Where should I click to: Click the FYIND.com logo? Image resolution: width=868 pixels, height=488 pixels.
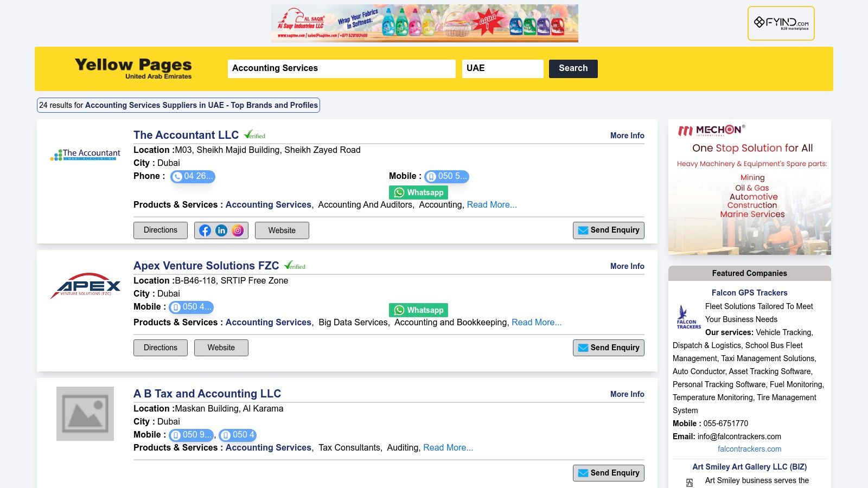click(x=781, y=23)
